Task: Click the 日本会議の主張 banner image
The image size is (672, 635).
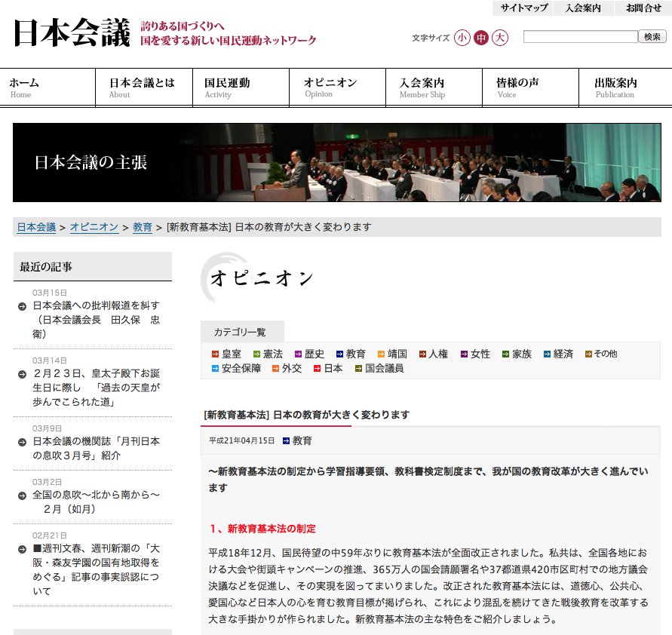Action: [x=337, y=162]
